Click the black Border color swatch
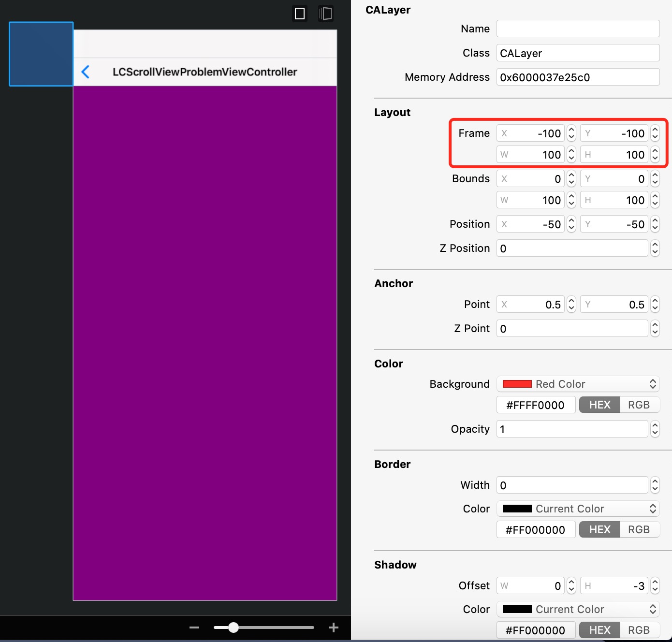672x642 pixels. pos(517,509)
